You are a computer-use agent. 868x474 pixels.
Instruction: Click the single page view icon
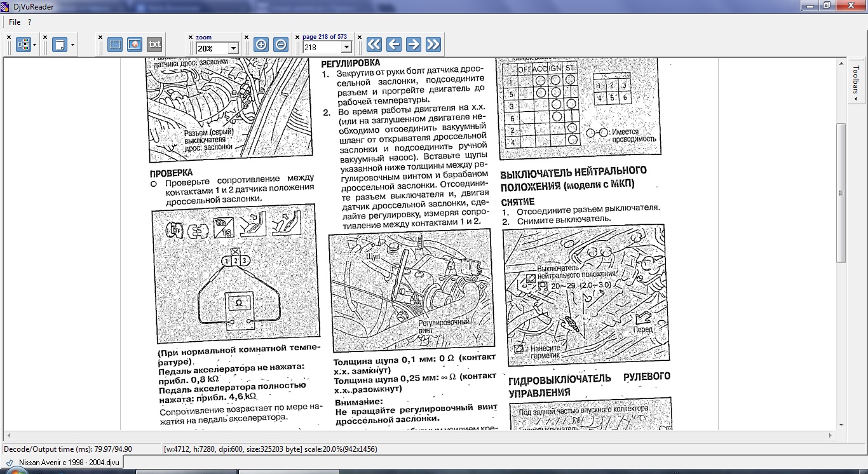point(60,44)
